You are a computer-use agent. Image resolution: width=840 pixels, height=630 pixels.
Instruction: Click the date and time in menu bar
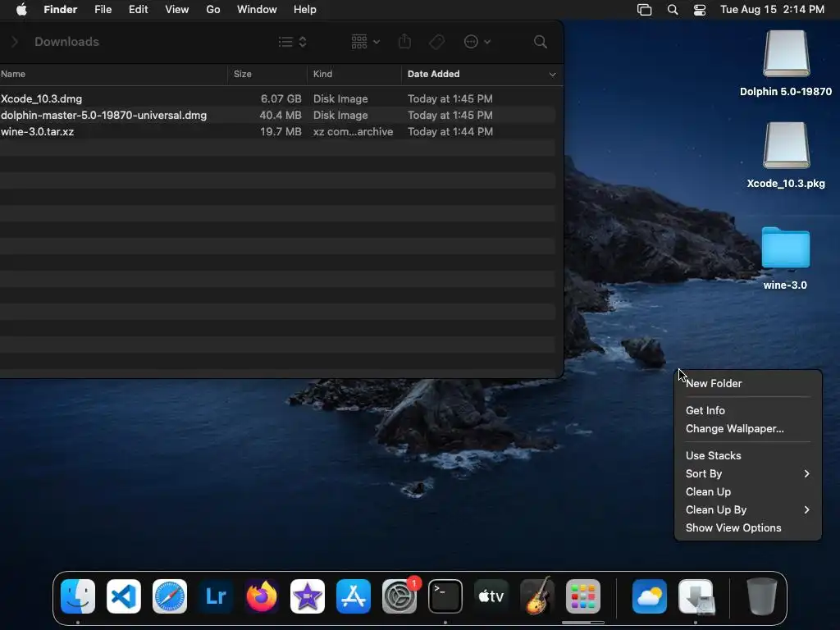pos(772,10)
